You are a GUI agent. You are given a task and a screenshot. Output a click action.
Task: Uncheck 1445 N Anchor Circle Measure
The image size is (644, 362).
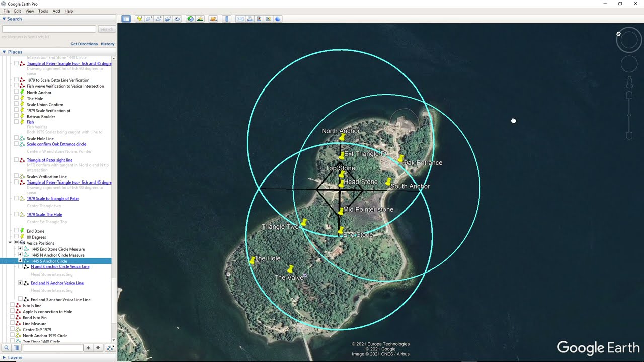(x=20, y=255)
